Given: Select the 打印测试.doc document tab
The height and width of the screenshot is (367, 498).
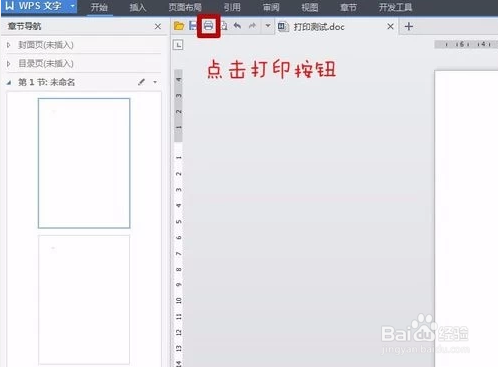Looking at the screenshot, I should coord(319,27).
